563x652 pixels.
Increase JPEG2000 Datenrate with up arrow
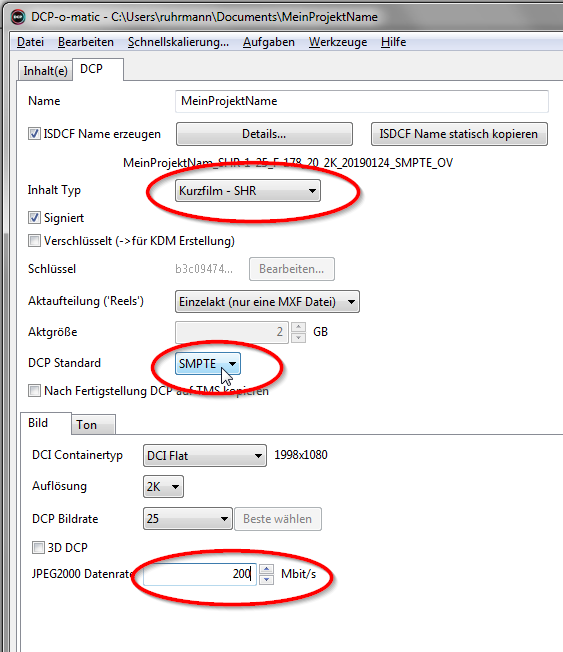[x=266, y=569]
